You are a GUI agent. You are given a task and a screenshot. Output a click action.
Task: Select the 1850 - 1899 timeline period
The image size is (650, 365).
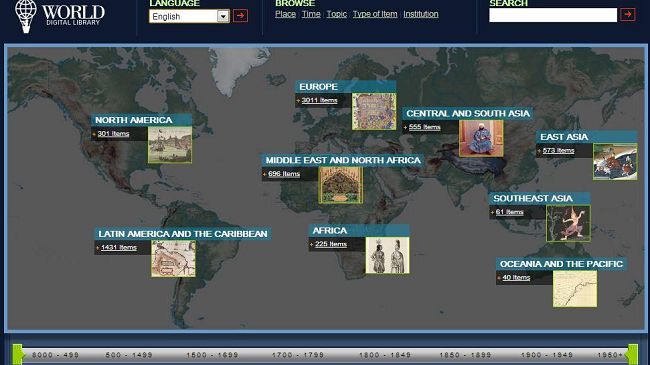(x=465, y=355)
